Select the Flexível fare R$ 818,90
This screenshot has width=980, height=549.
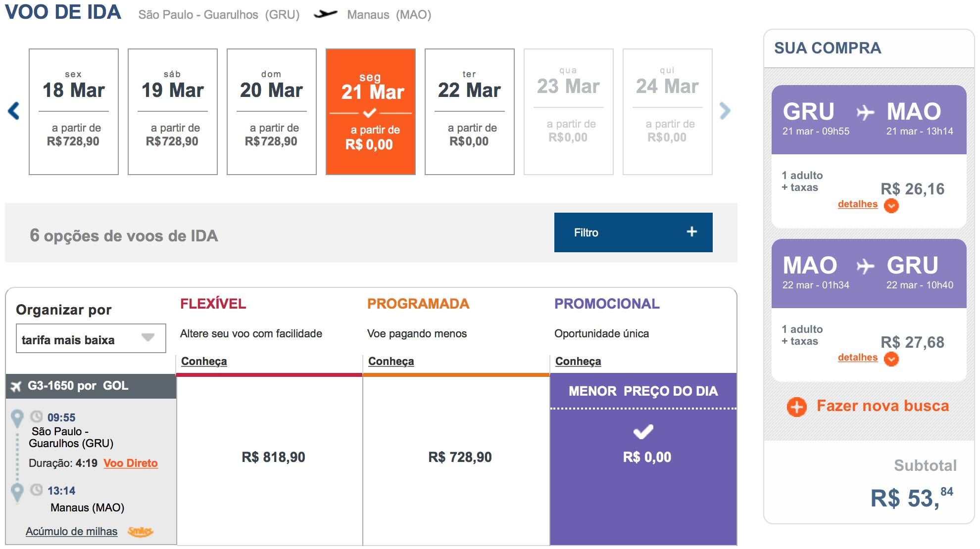pos(273,457)
